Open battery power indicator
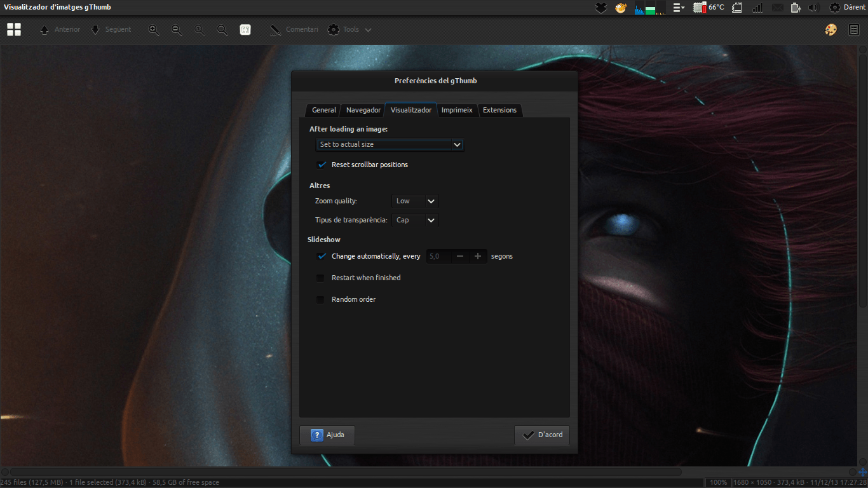The height and width of the screenshot is (488, 868). point(796,8)
